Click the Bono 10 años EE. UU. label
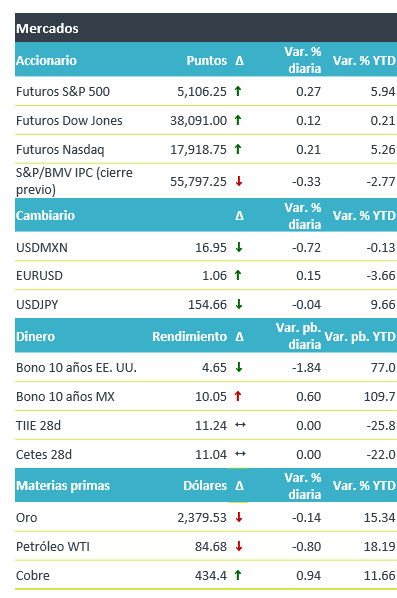The height and width of the screenshot is (598, 397). point(76,368)
